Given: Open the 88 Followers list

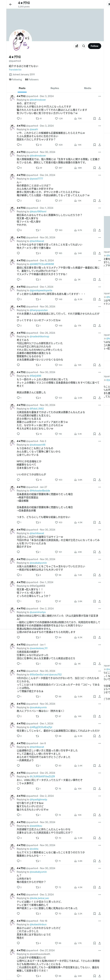Looking at the screenshot, I should tap(32, 80).
